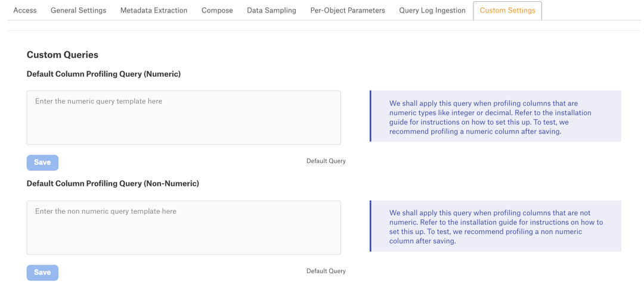This screenshot has height=287, width=644.
Task: Click the Default Column Profiling Query (Non-Numeric) label
Action: pos(113,183)
